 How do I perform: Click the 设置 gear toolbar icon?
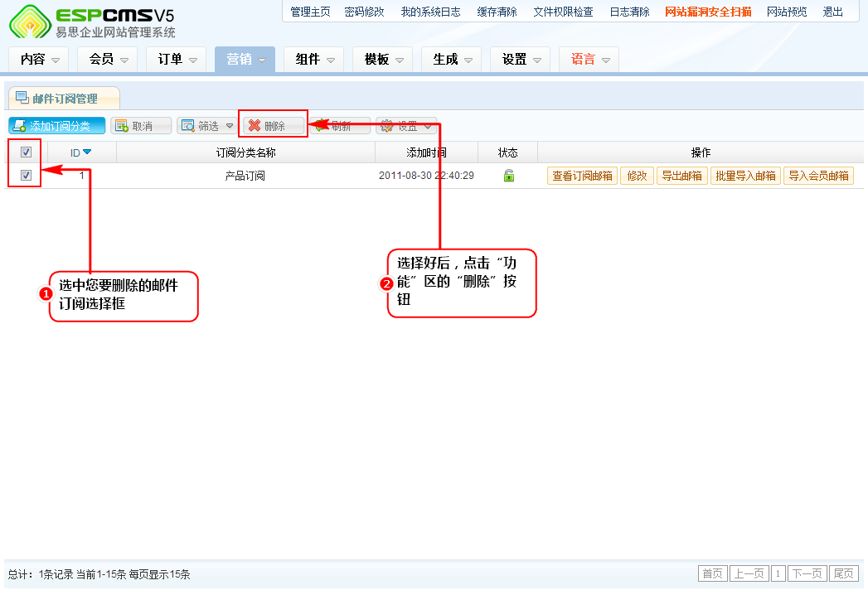click(386, 126)
